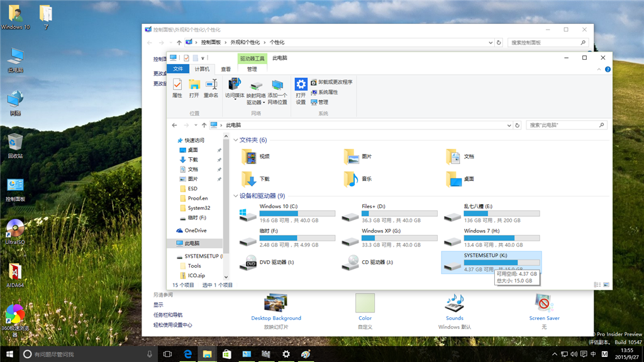Click the Color swatch in Personalization window
The width and height of the screenshot is (644, 362).
coord(365,303)
